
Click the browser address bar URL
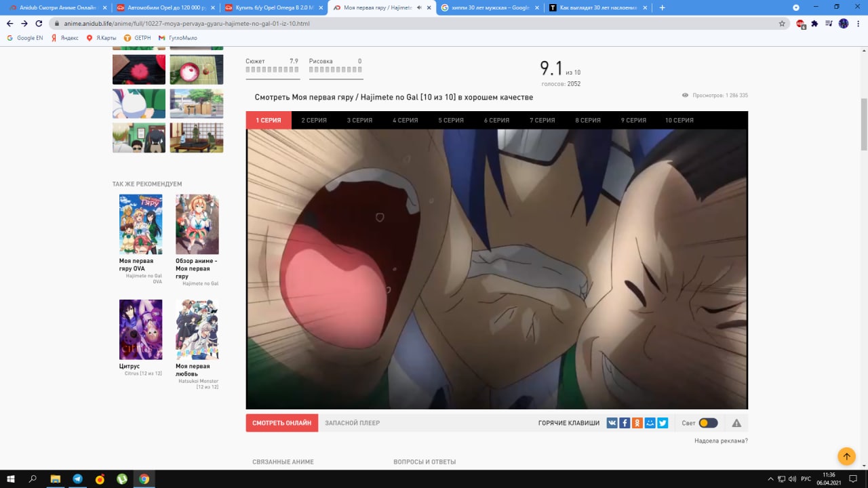187,23
